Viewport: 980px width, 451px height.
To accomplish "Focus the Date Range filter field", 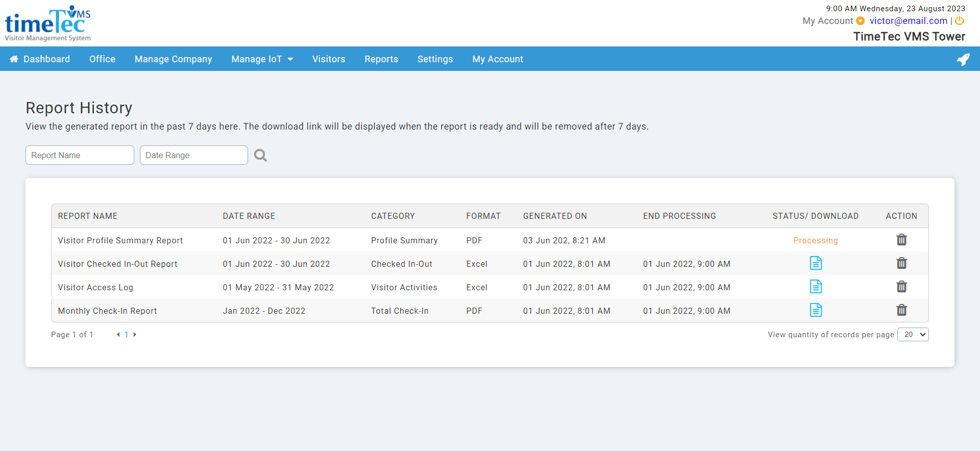I will 194,155.
